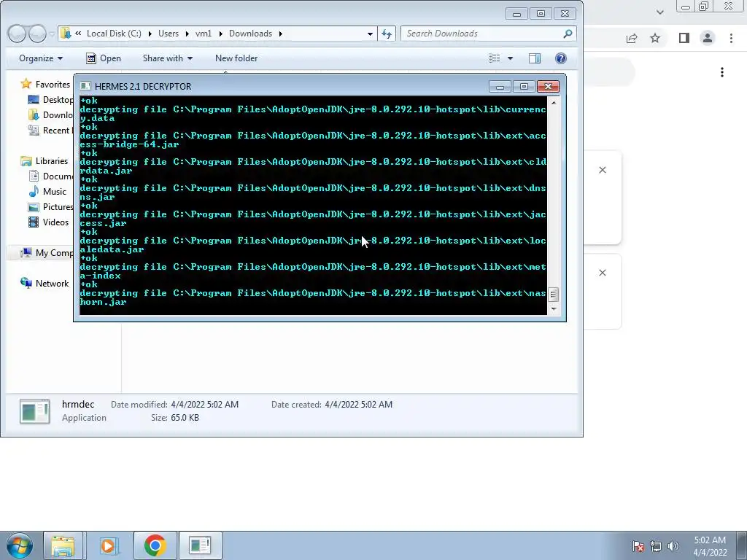This screenshot has width=747, height=560.
Task: Expand arrow after Local Disk (C:)
Action: (150, 34)
